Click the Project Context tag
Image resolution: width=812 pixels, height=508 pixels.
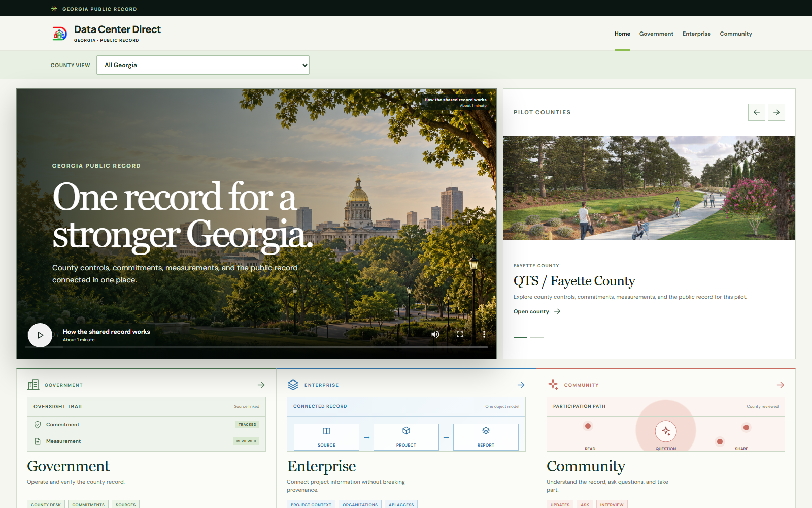pyautogui.click(x=311, y=504)
